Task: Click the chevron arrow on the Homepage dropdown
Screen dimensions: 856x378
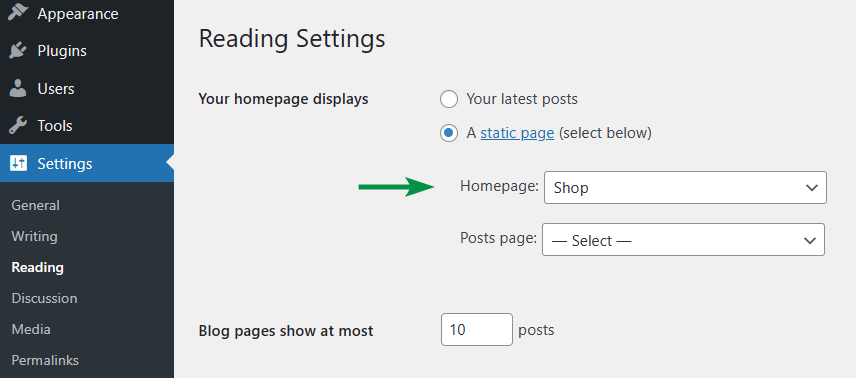Action: [811, 188]
